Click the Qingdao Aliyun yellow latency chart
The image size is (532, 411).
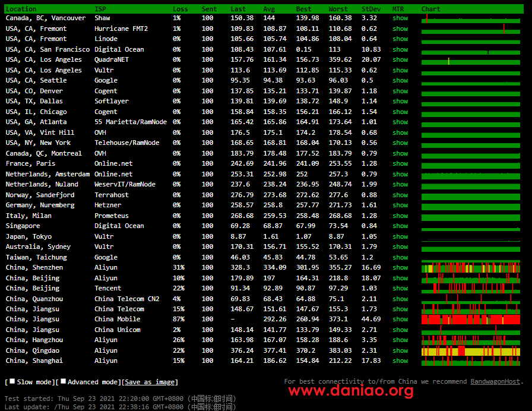pos(471,350)
